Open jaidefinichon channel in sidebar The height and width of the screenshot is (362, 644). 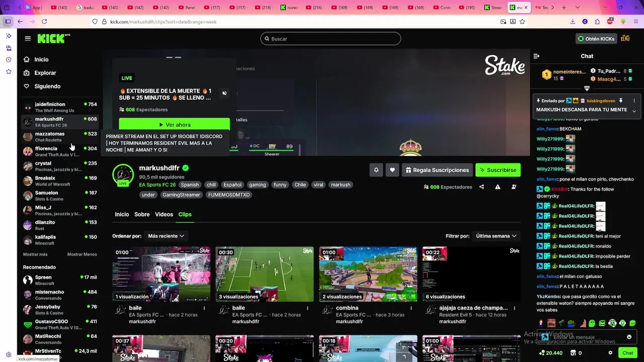[x=60, y=107]
